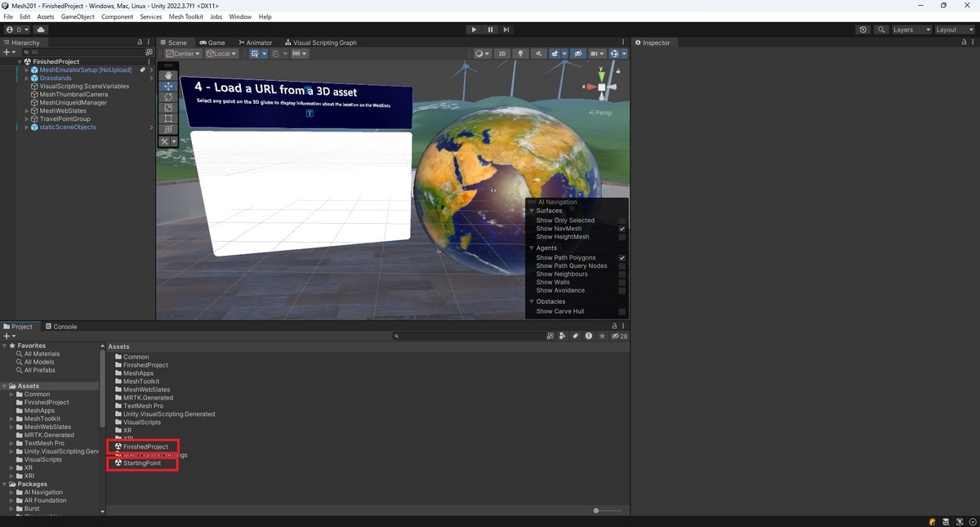Screen dimensions: 980x527
Task: Toggle scene lighting bulb icon
Action: tap(520, 54)
